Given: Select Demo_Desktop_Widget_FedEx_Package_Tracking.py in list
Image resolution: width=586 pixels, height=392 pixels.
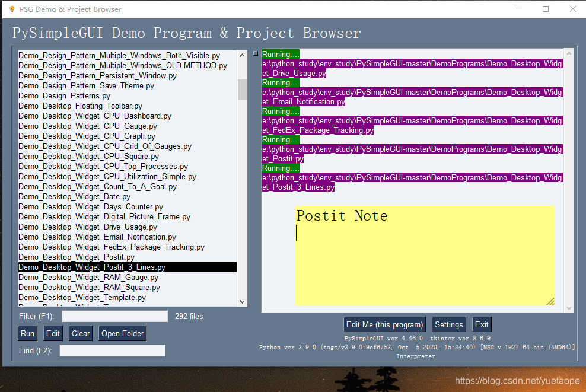Looking at the screenshot, I should coord(128,247).
